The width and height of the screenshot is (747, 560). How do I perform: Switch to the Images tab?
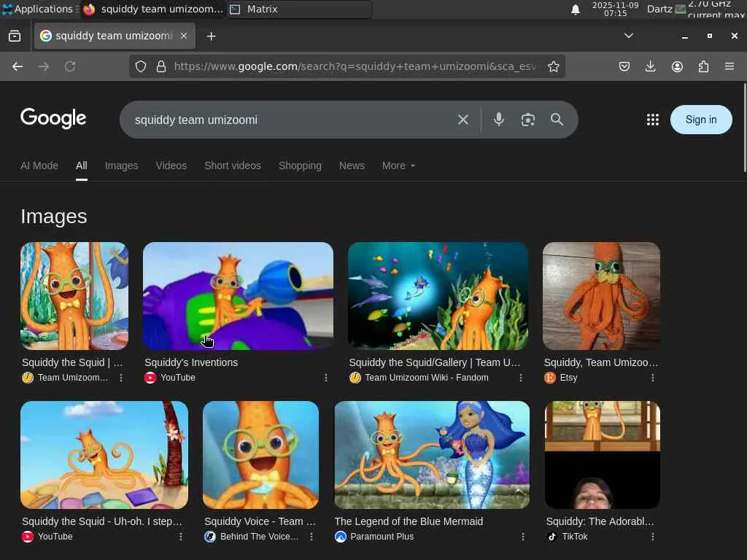point(122,166)
